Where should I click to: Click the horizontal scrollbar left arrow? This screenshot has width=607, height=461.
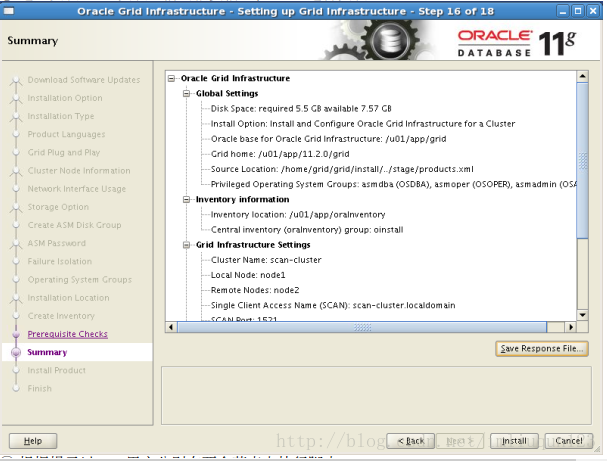[x=171, y=327]
